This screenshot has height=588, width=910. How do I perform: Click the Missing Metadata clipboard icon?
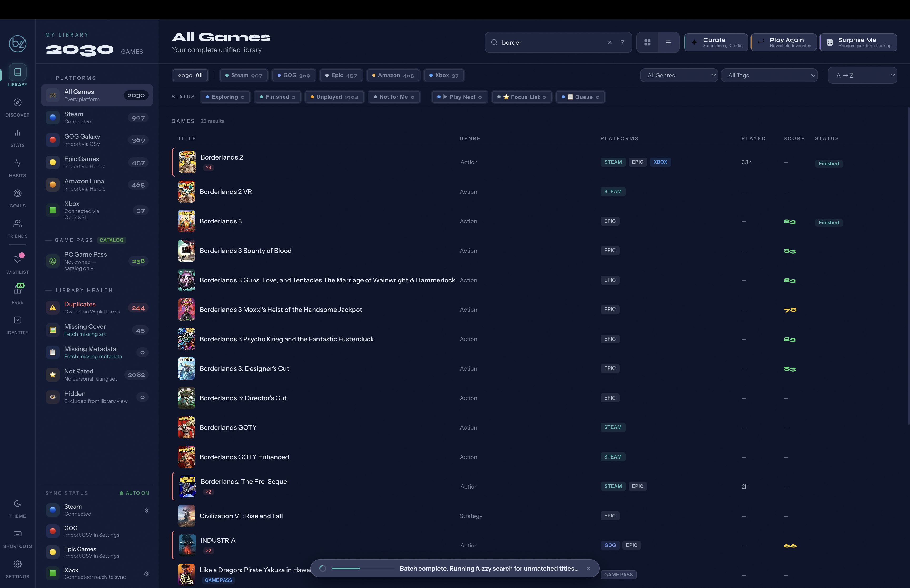pyautogui.click(x=53, y=352)
